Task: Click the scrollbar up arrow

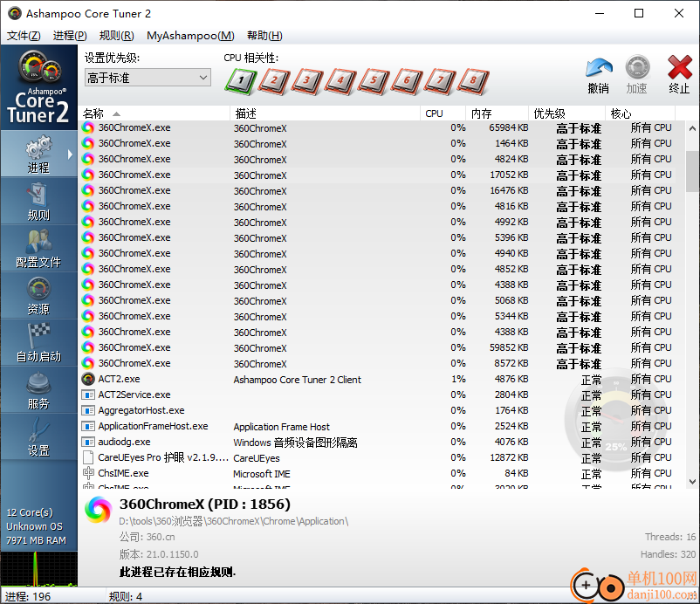Action: coord(692,128)
